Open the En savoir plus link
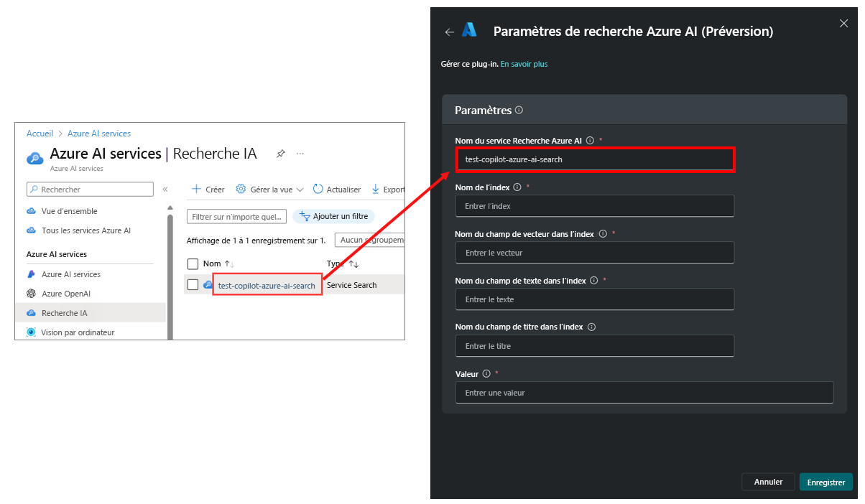 524,63
